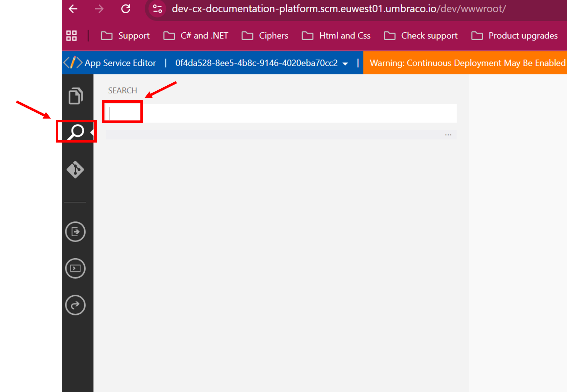The image size is (584, 392).
Task: Open the Git source control icon
Action: (x=75, y=169)
